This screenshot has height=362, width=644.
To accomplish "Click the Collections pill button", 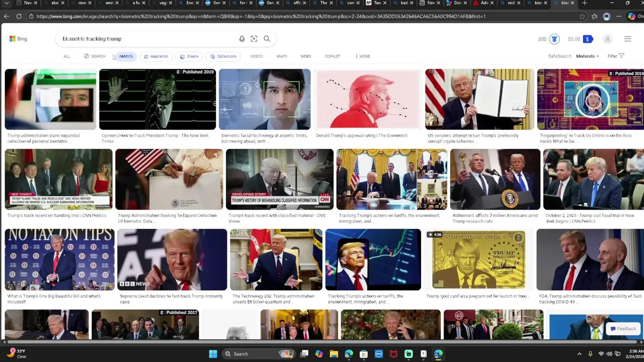I will pyautogui.click(x=223, y=56).
